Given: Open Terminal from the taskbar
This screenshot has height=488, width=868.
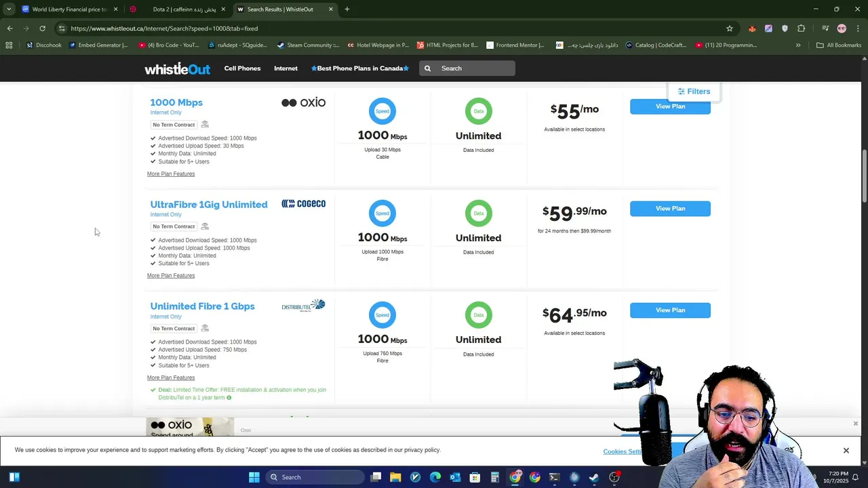Looking at the screenshot, I should coord(554,477).
